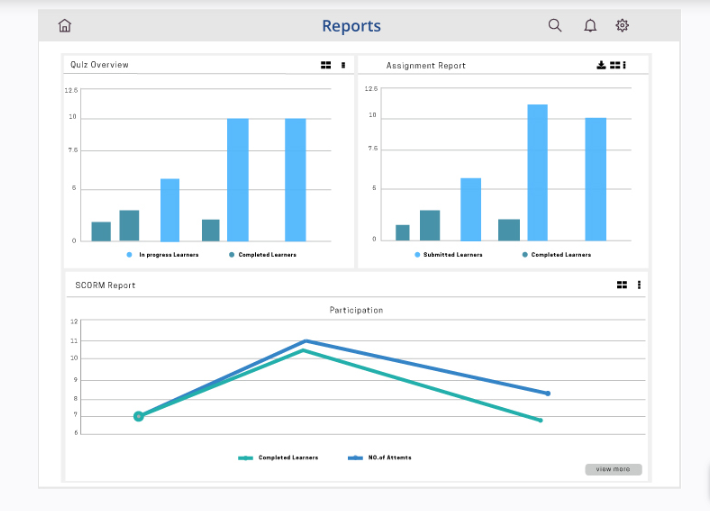The width and height of the screenshot is (710, 511).
Task: Click the view more button
Action: (x=613, y=469)
